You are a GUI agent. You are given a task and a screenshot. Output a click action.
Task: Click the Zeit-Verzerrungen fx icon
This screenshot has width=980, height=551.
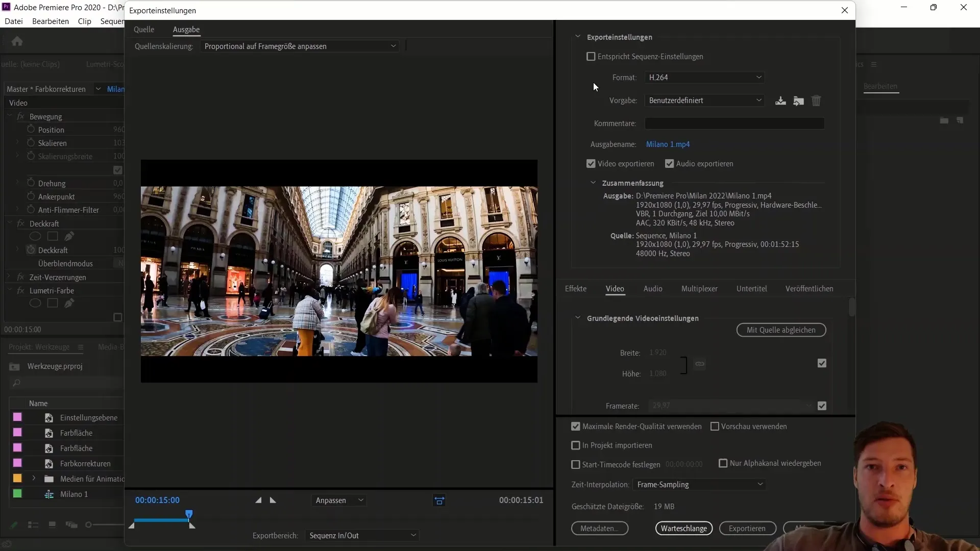pyautogui.click(x=21, y=277)
